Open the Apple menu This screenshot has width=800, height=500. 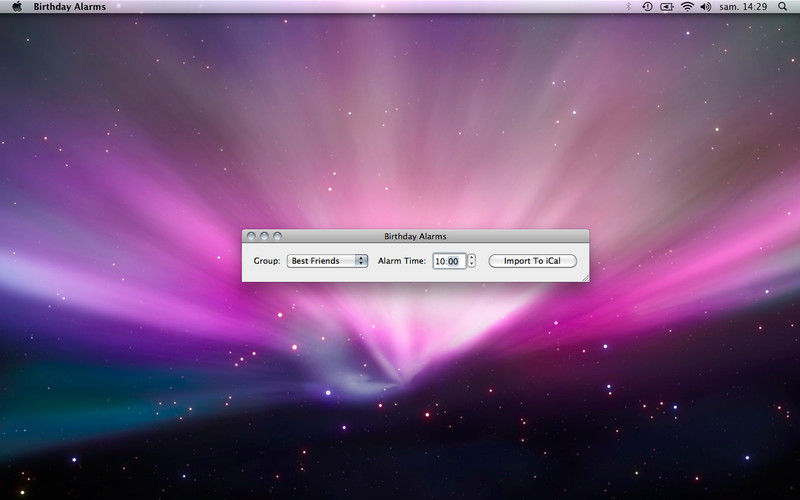pos(17,7)
